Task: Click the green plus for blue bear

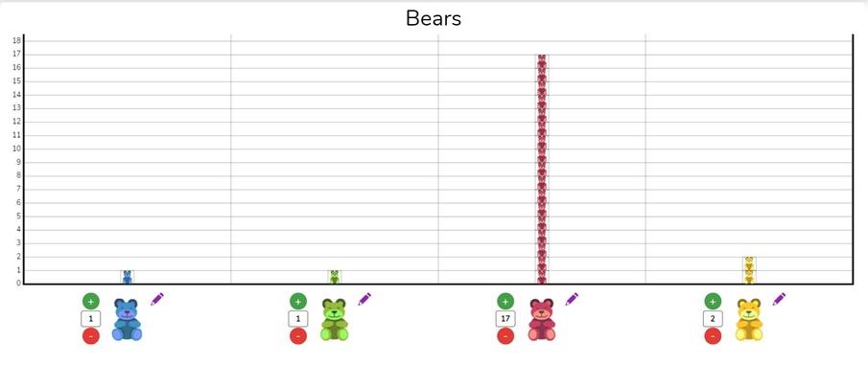Action: pyautogui.click(x=91, y=301)
